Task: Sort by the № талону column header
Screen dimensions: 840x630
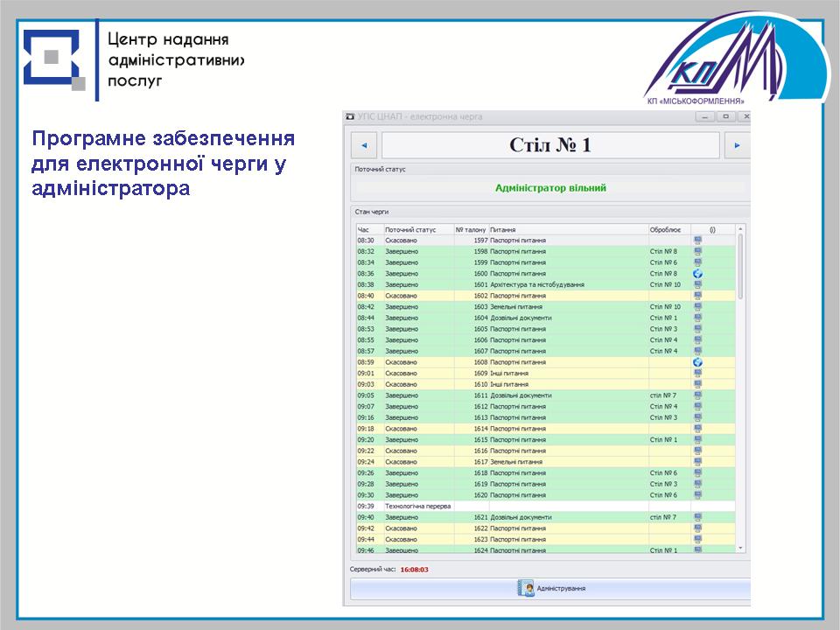Action: point(471,229)
